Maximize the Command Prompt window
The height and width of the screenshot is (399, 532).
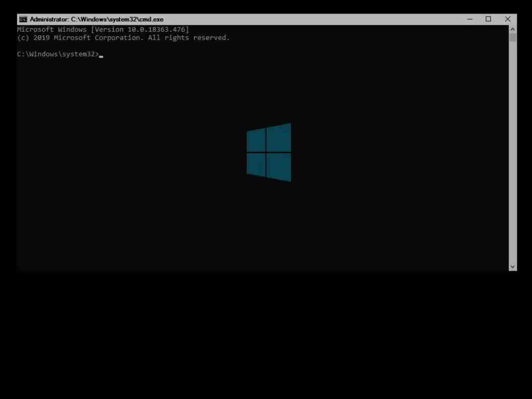[x=488, y=19]
